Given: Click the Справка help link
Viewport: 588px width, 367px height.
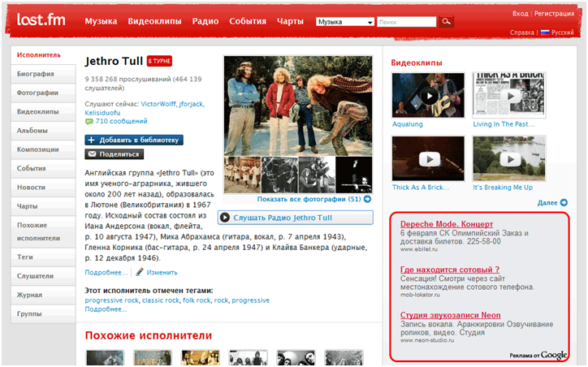Looking at the screenshot, I should click(x=522, y=32).
